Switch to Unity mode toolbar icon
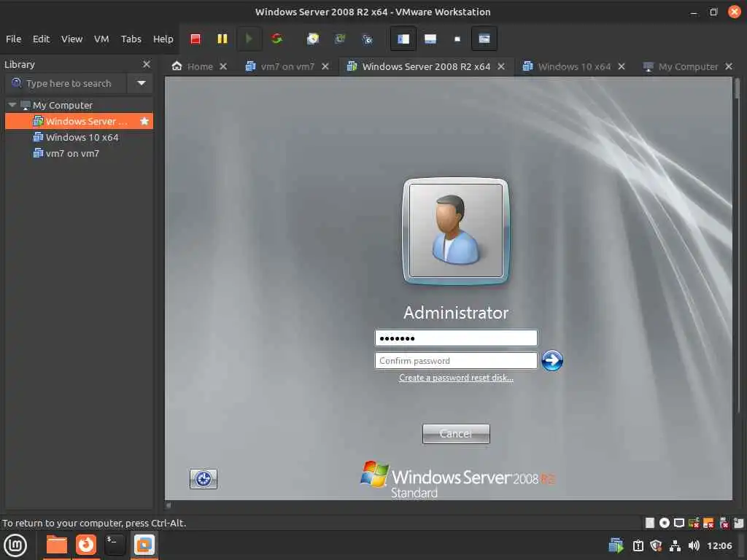The image size is (747, 560). click(484, 39)
